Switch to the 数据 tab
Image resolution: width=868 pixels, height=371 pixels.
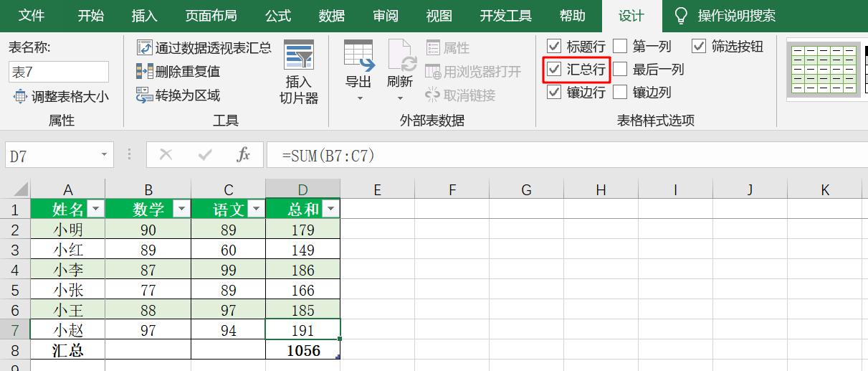332,16
